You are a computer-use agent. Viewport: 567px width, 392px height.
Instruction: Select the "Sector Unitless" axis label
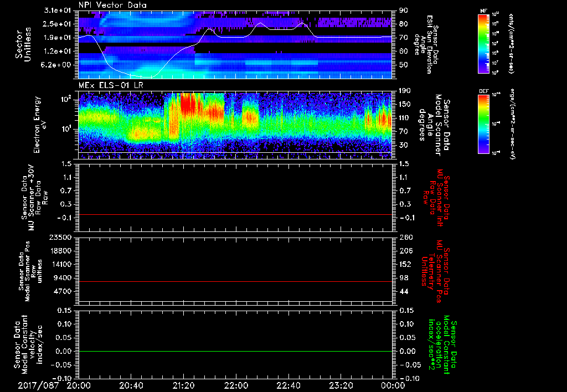pos(23,44)
